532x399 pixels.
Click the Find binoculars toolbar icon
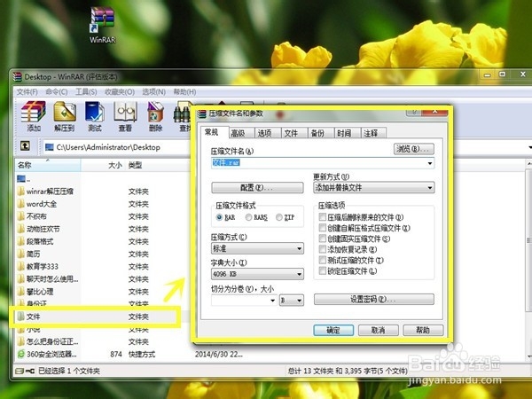(x=183, y=112)
